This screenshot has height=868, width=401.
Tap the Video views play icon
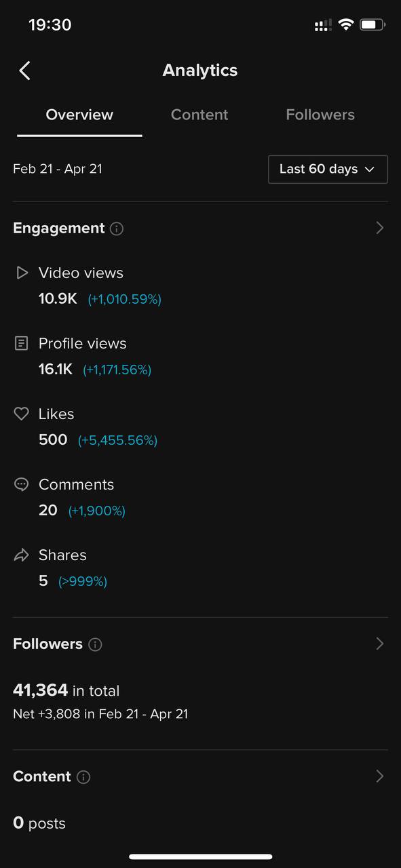pyautogui.click(x=22, y=273)
